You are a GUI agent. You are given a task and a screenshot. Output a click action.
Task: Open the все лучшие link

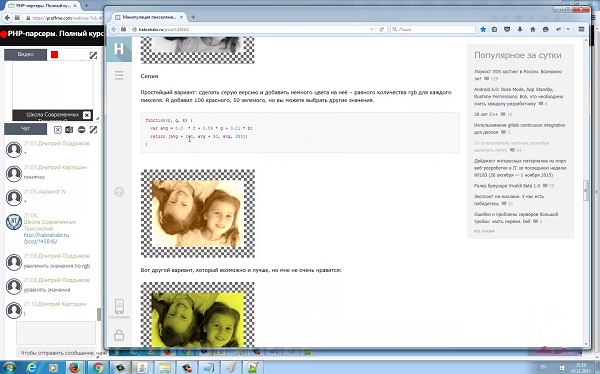(484, 231)
